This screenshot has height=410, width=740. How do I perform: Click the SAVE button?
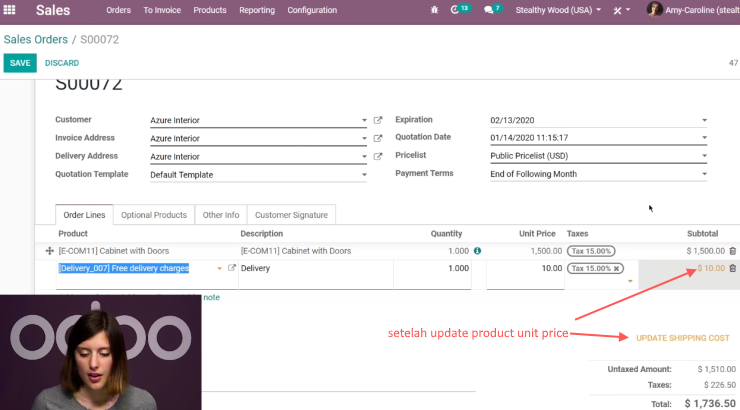(20, 63)
